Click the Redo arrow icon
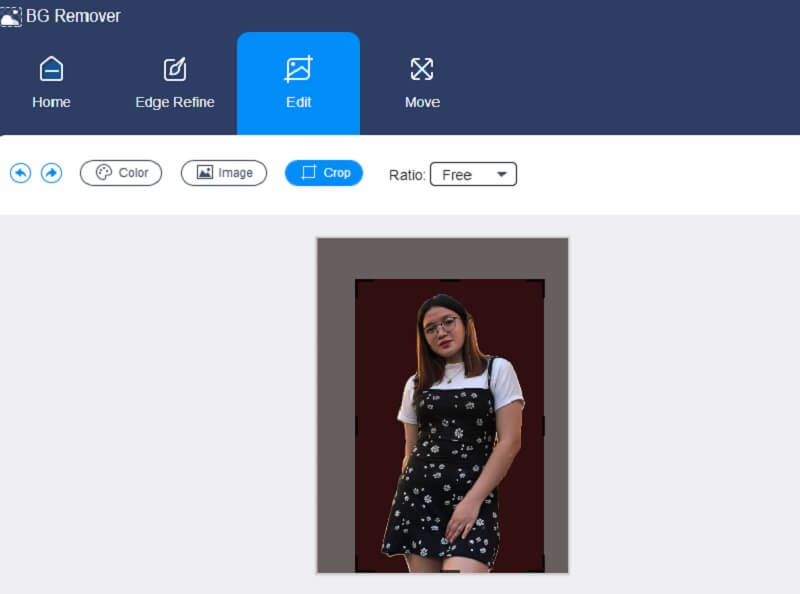This screenshot has height=594, width=800. 51,172
